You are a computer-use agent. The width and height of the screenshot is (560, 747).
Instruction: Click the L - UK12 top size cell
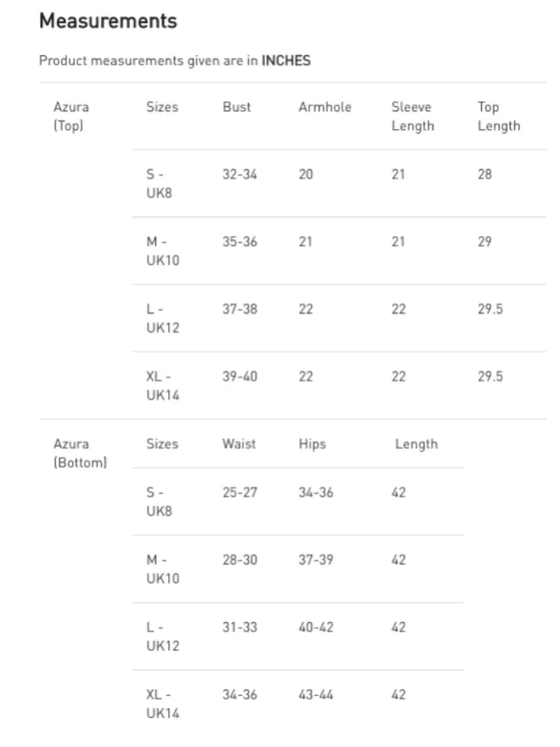[x=163, y=318]
